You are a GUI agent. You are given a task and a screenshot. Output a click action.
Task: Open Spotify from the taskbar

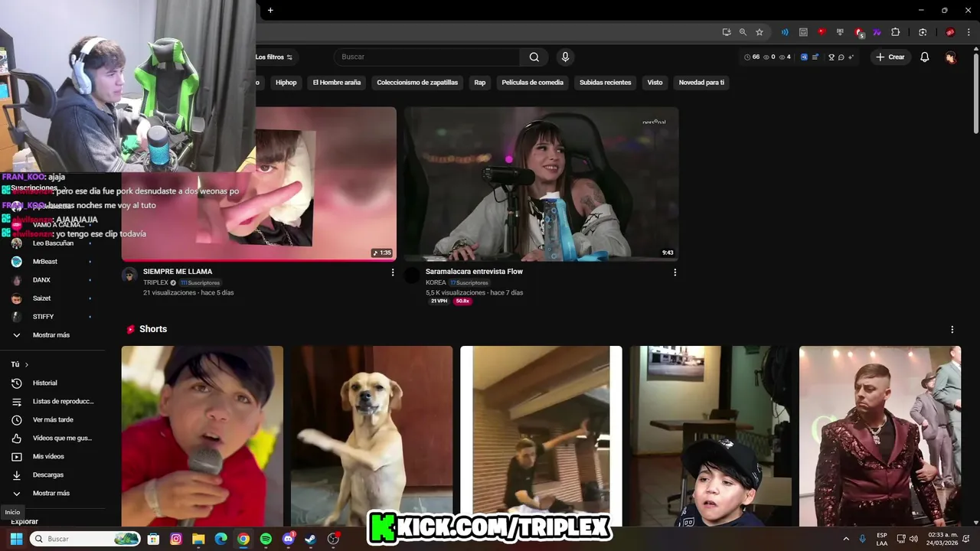point(266,539)
